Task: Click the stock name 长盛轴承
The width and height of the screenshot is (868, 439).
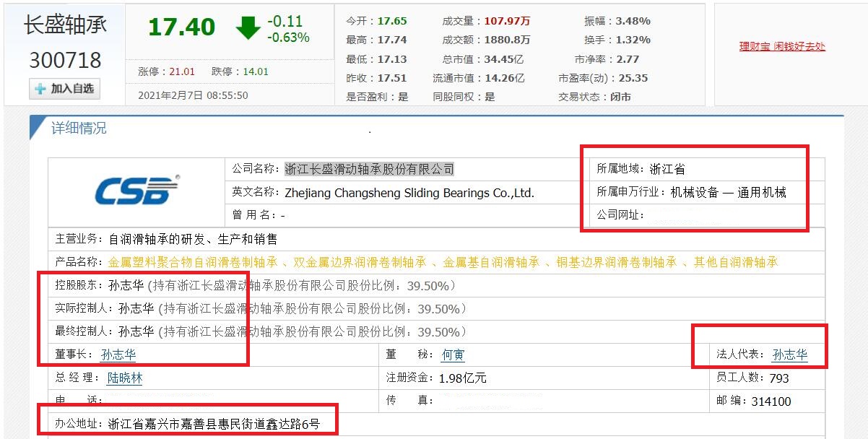Action: 65,24
